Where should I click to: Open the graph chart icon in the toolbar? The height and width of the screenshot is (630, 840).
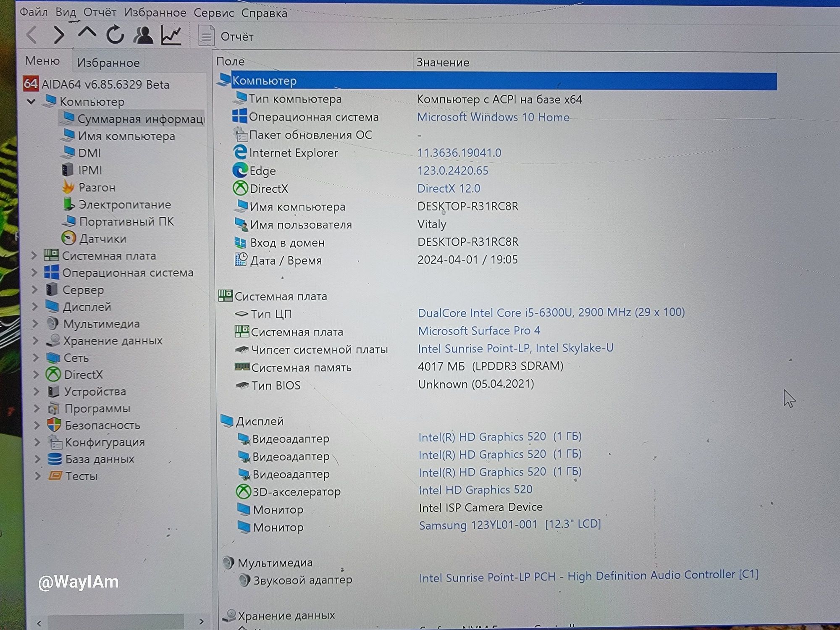pyautogui.click(x=171, y=35)
